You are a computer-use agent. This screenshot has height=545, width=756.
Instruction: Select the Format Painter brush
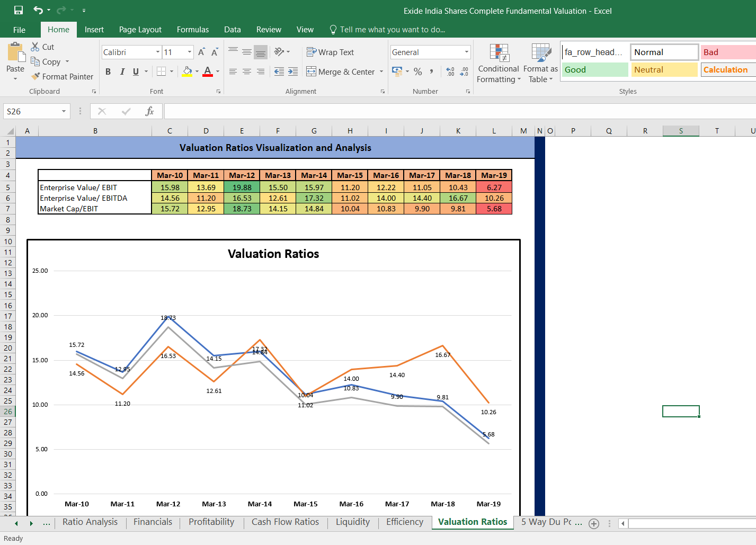click(x=35, y=76)
